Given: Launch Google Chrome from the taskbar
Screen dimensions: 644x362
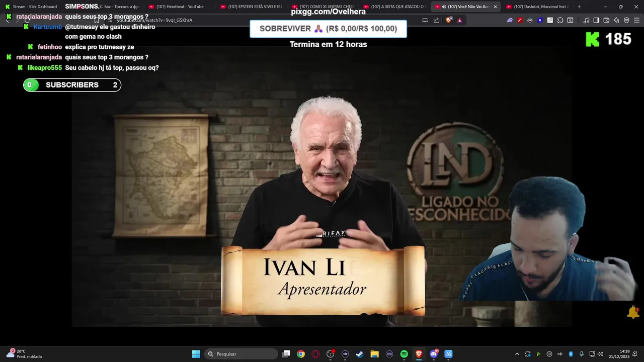Looking at the screenshot, I should [301, 354].
